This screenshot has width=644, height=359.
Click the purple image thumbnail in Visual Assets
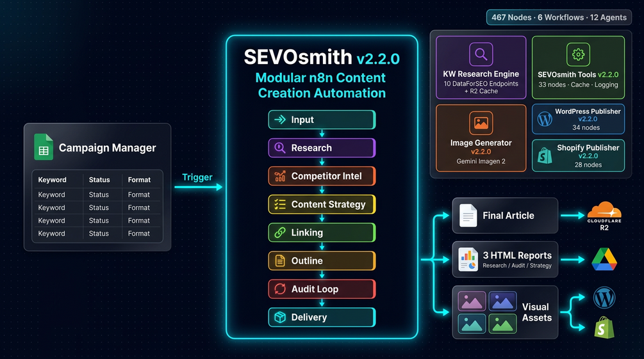click(x=472, y=301)
